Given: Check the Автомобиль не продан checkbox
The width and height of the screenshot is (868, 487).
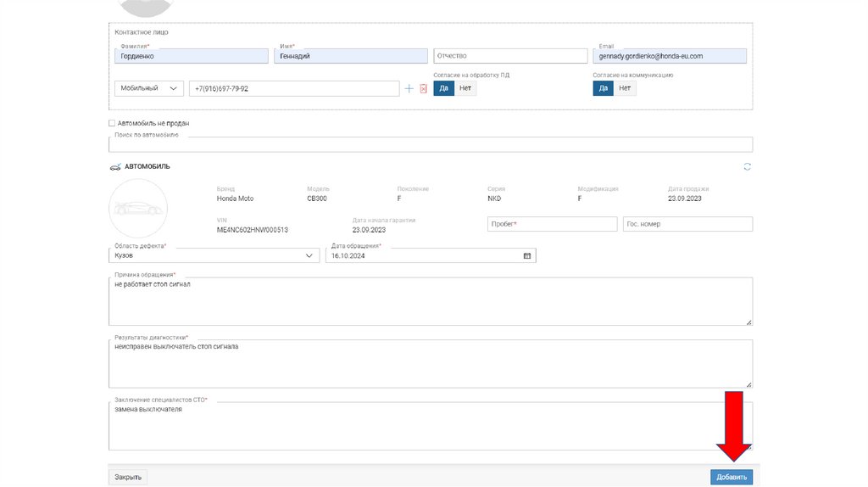Looking at the screenshot, I should (x=112, y=123).
